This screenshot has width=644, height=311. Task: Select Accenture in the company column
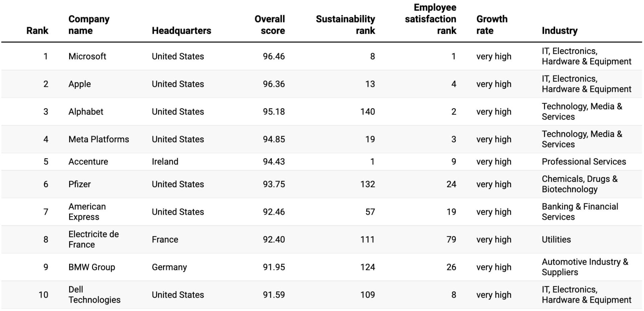[88, 162]
